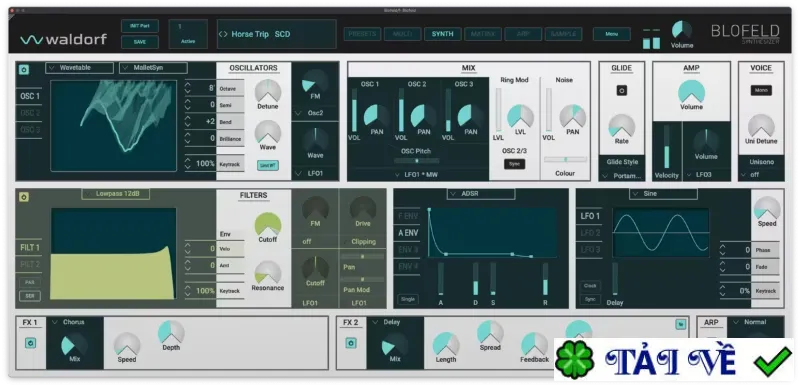Screen dimensions: 800x387
Task: Open the LFO1 * MW pitch source dropdown
Action: 417,175
